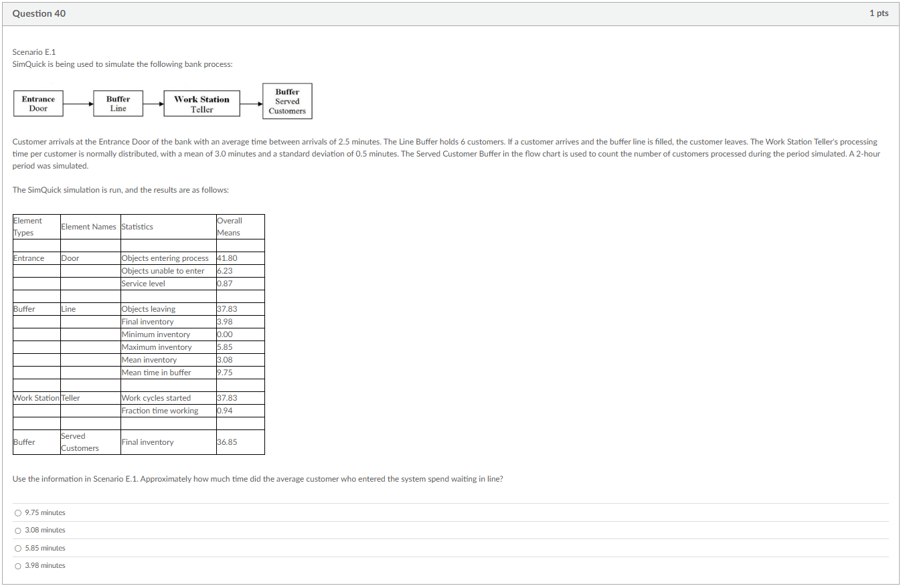The height and width of the screenshot is (588, 903).
Task: Click the Entrance Door box in flowchart
Action: [38, 104]
